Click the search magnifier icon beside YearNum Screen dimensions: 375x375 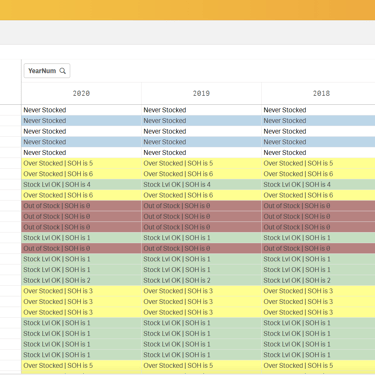point(62,71)
